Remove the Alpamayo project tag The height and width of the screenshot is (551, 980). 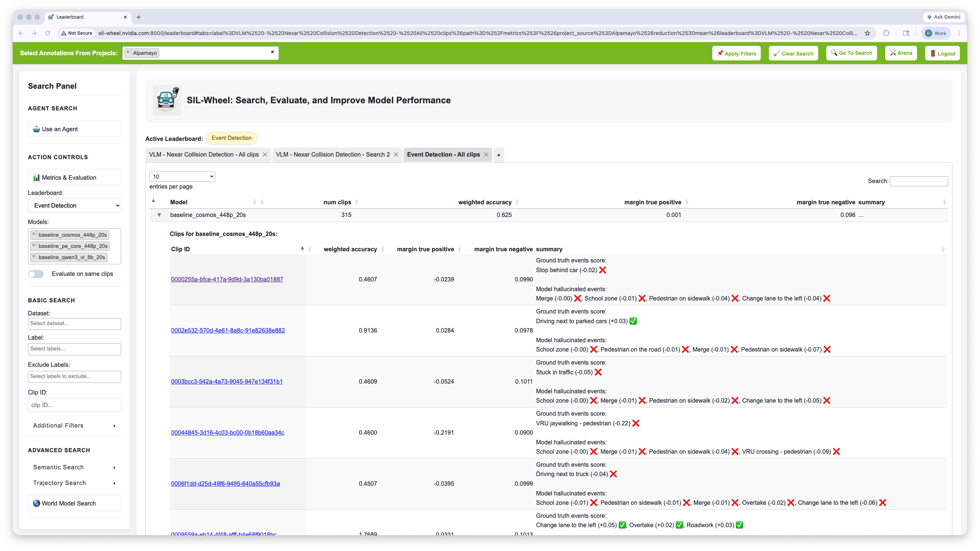(x=128, y=52)
